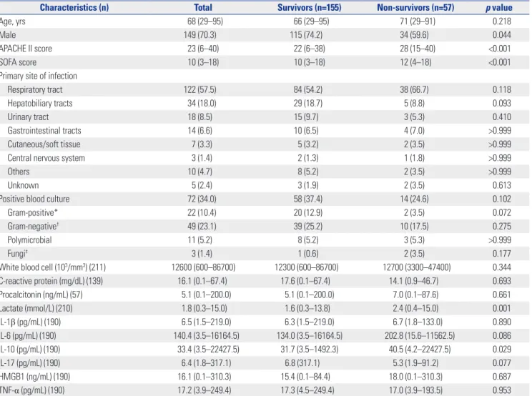Click the Gram-positive p value '0.072'

[502, 212]
